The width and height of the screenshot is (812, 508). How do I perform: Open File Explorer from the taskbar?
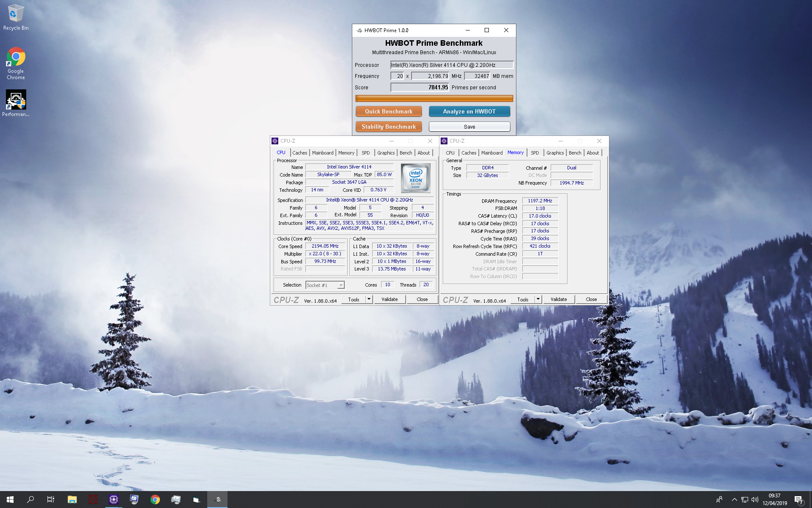pos(72,500)
